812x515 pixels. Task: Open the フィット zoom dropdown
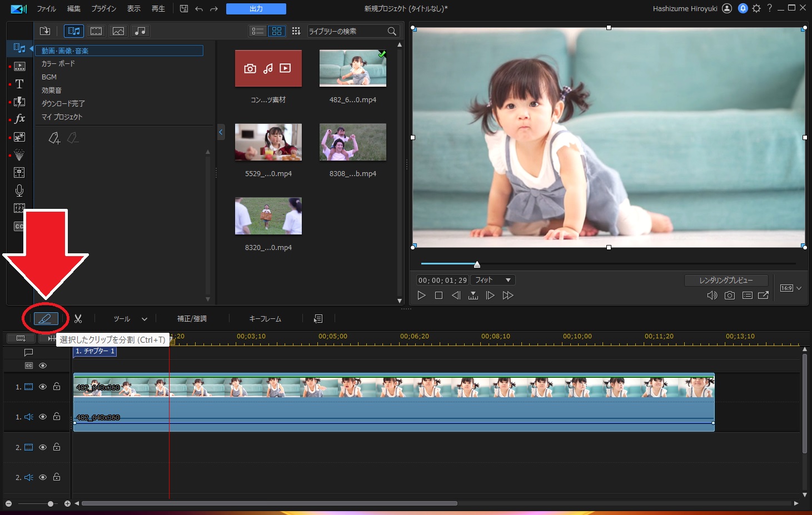click(493, 280)
